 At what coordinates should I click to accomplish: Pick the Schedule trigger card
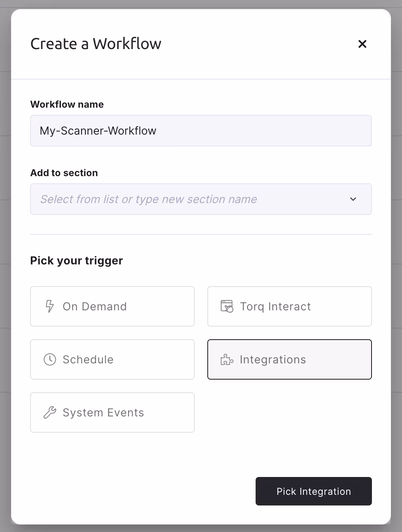pyautogui.click(x=112, y=359)
